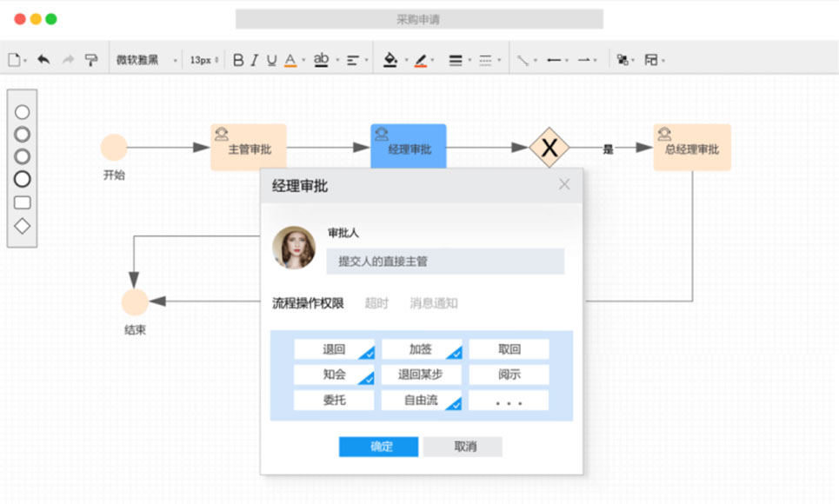Click the Italic formatting icon
This screenshot has width=839, height=504.
[x=253, y=59]
